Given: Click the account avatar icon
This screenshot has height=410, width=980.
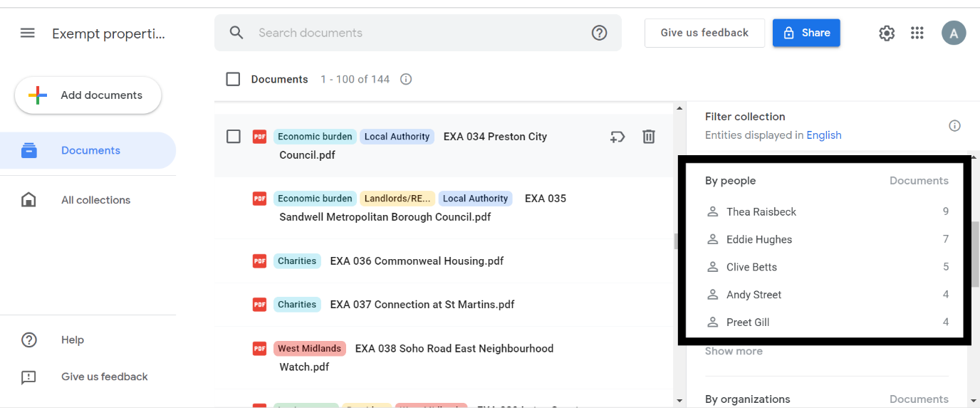Looking at the screenshot, I should point(953,33).
